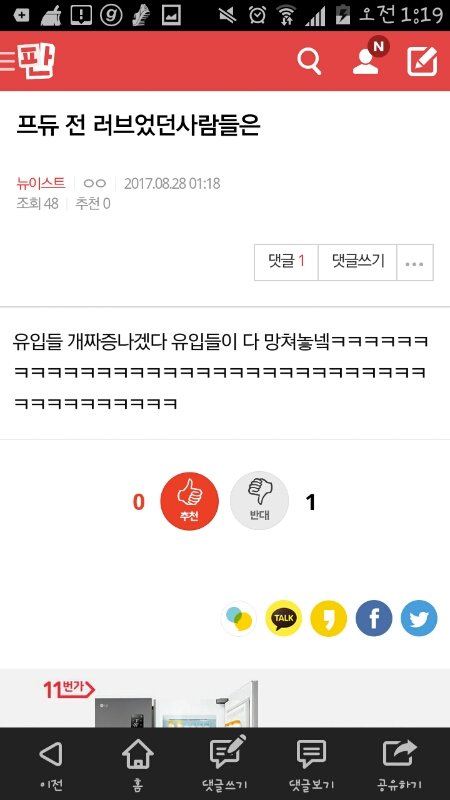450x800 pixels.
Task: Tap the red 추천 thumbs-up button
Action: (189, 501)
